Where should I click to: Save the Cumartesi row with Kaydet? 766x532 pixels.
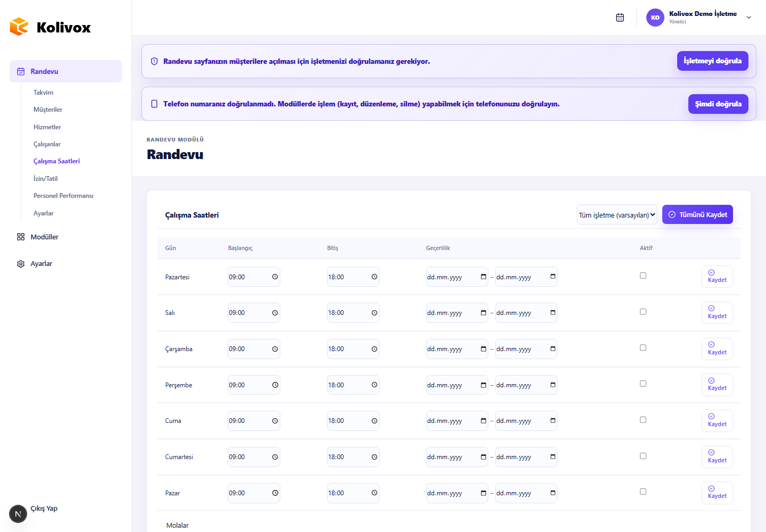coord(717,457)
